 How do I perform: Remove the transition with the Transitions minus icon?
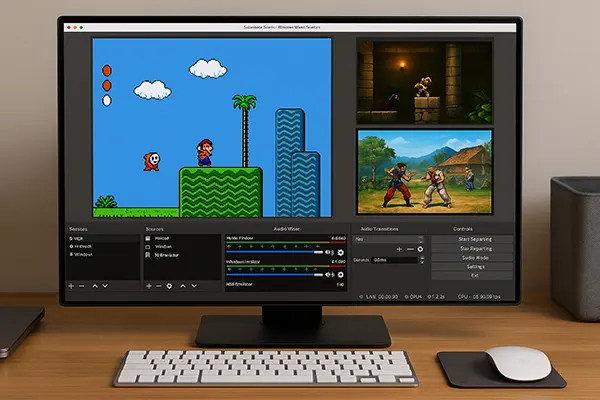(x=410, y=249)
